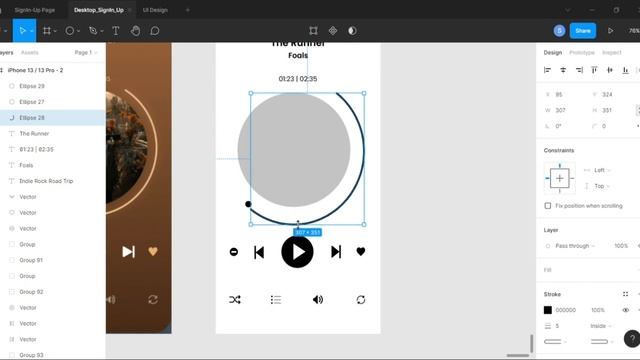Open the Left horizontal constraint dropdown
The image size is (640, 360).
(601, 170)
